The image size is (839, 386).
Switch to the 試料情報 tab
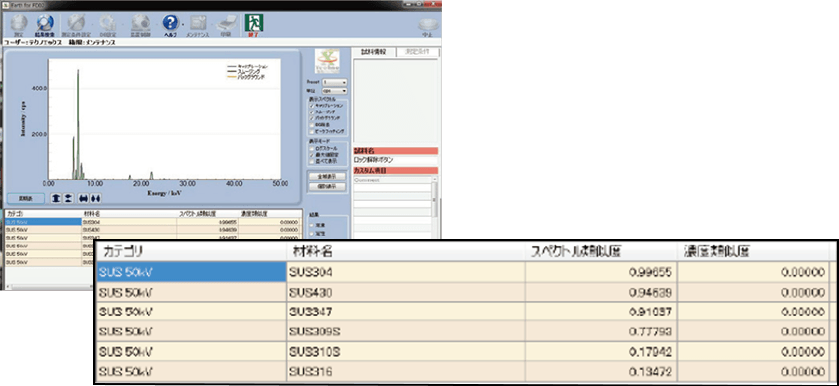click(373, 52)
